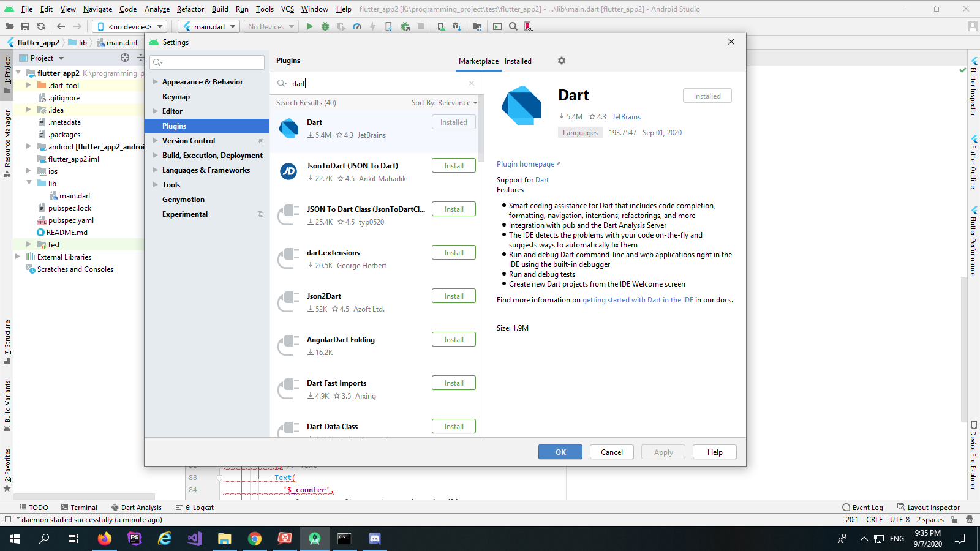Expand Version Control settings category
Viewport: 980px width, 551px height.
156,141
